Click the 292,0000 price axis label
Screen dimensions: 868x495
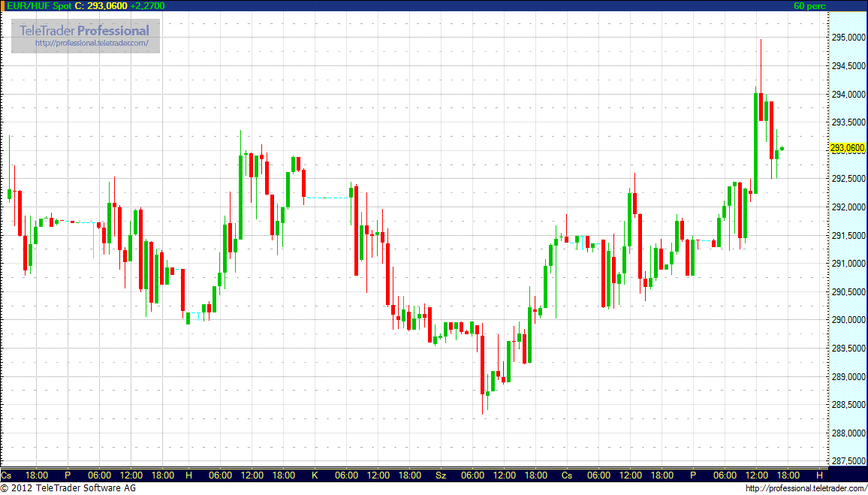point(848,207)
